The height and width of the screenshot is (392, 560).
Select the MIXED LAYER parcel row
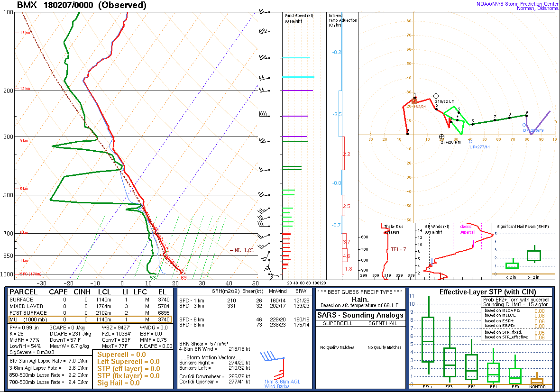point(90,306)
